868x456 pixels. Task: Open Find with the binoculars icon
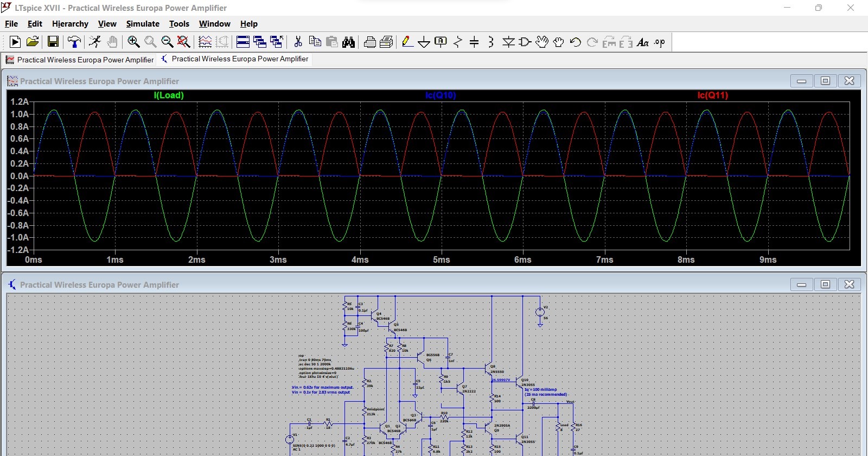pos(348,42)
